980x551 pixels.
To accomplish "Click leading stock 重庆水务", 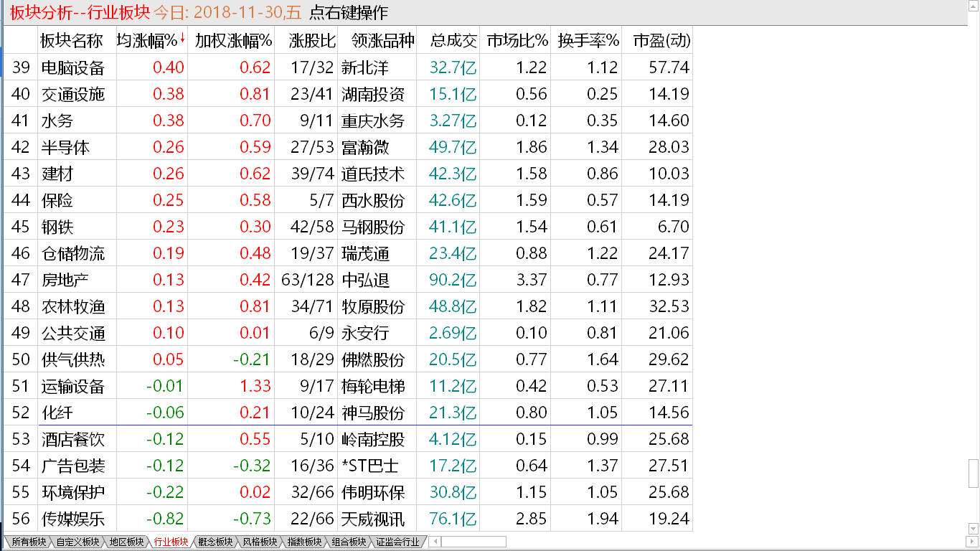I will point(372,121).
